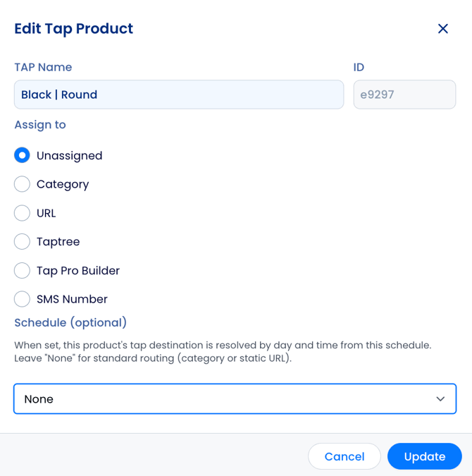
Task: Click the Tap Pro Builder label text
Action: pos(78,271)
